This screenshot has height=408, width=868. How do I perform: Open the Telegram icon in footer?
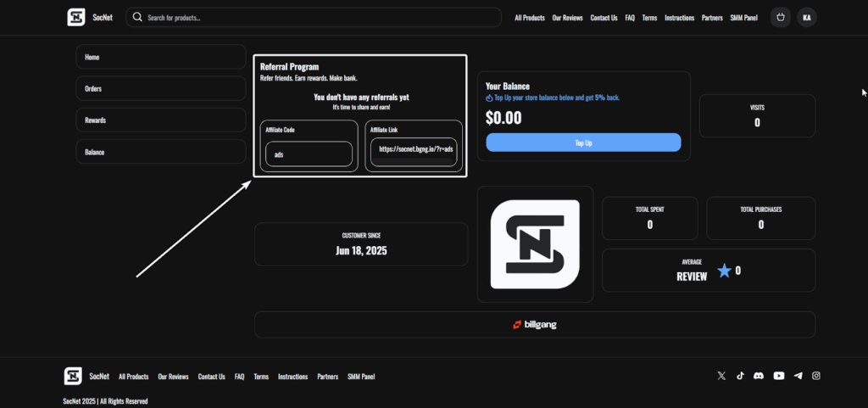(798, 376)
